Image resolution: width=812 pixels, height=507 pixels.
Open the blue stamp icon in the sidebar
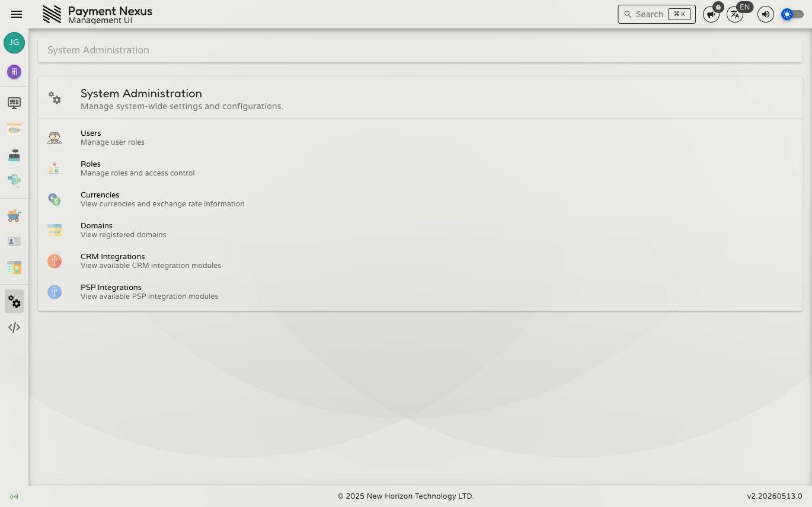click(14, 155)
